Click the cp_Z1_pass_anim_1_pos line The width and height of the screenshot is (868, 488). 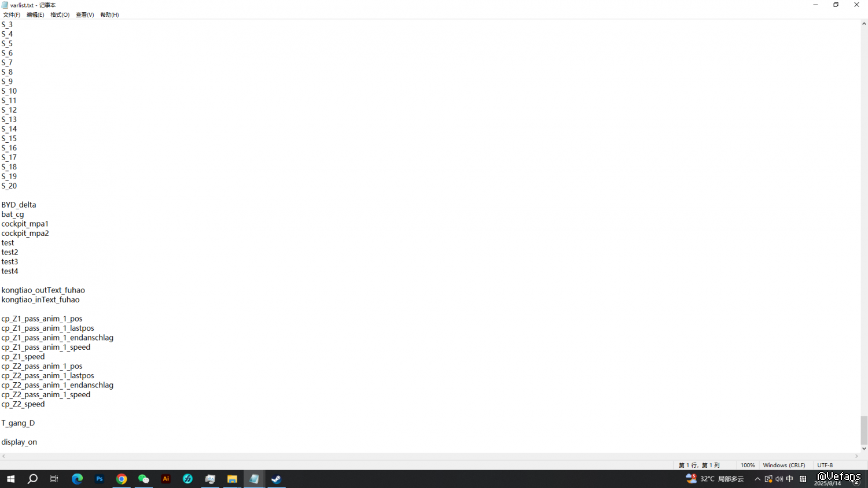pos(42,319)
